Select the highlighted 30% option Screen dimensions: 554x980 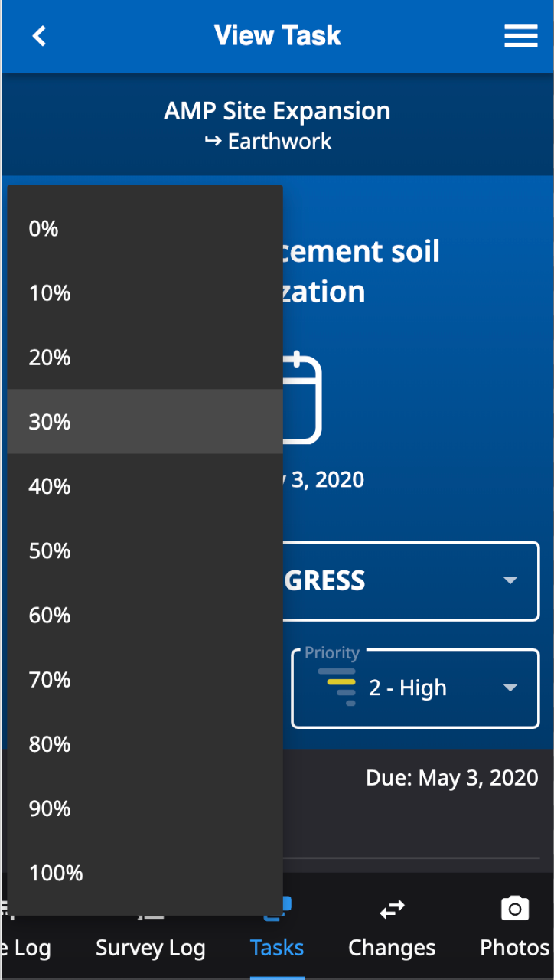click(x=145, y=421)
